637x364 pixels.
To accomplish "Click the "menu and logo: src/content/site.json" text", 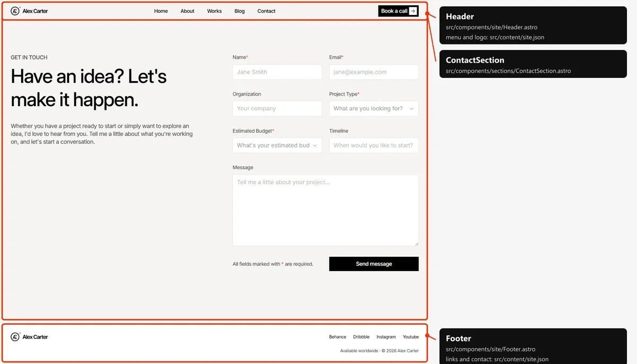I will point(495,37).
